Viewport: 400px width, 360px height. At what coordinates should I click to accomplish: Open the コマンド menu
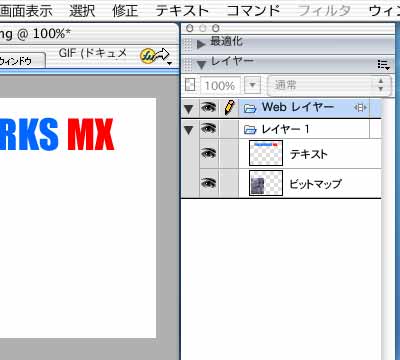253,11
